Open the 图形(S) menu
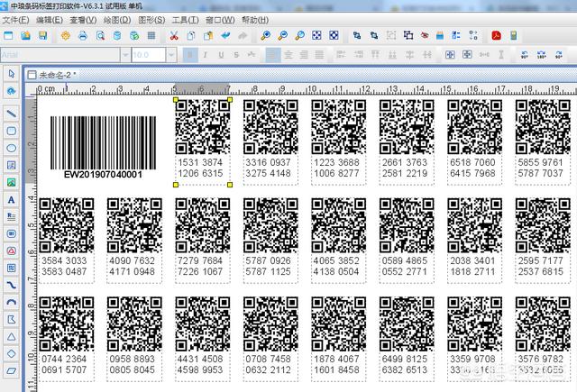 click(151, 20)
